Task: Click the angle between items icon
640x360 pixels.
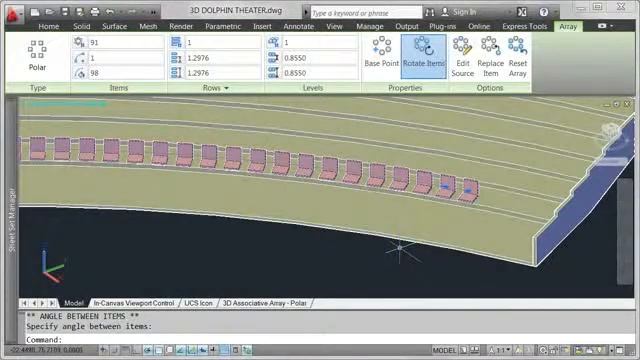Action: tap(80, 58)
